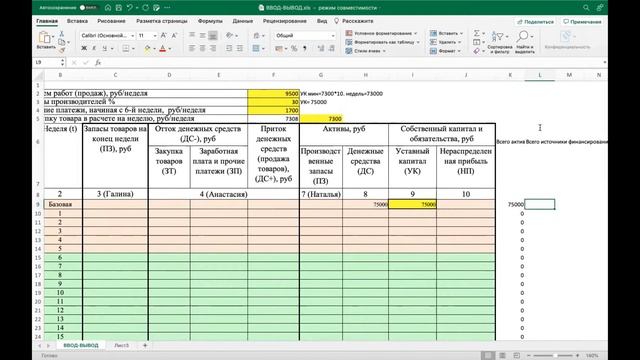Open the Формулы ribbon tab

pos(210,21)
